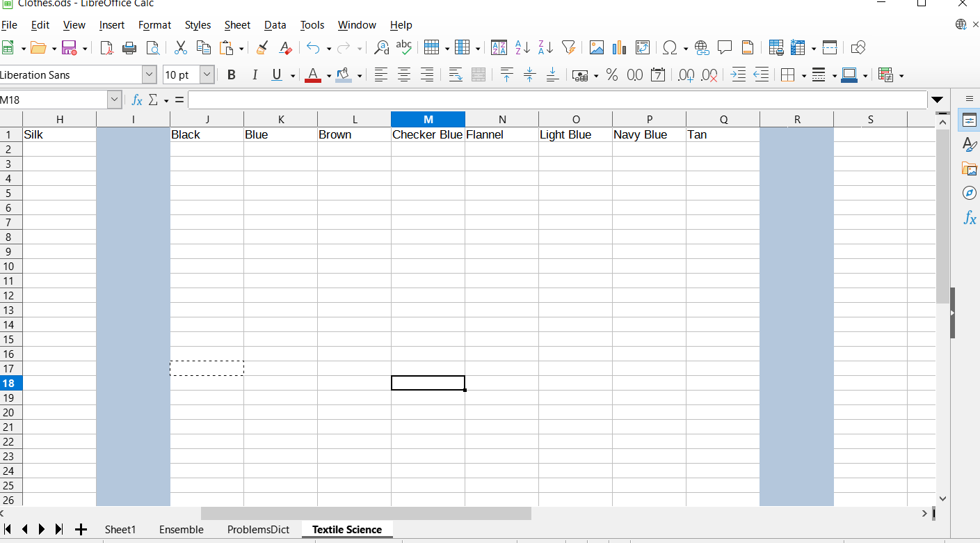Switch to the ProblemsDict sheet tab
980x543 pixels.
(258, 529)
